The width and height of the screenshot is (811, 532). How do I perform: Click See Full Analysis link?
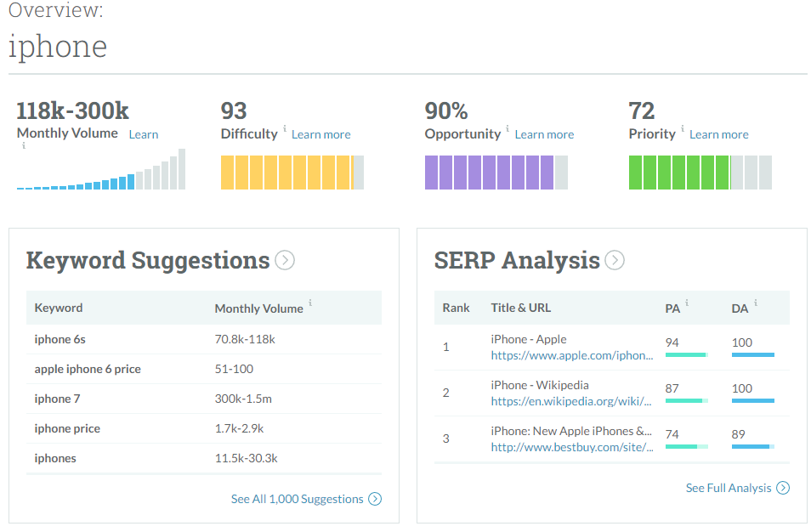(729, 488)
